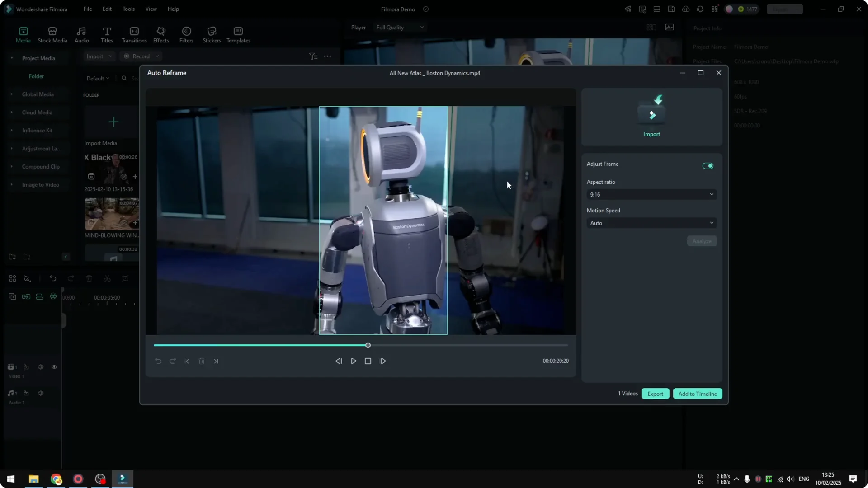
Task: Open the File menu
Action: (88, 9)
